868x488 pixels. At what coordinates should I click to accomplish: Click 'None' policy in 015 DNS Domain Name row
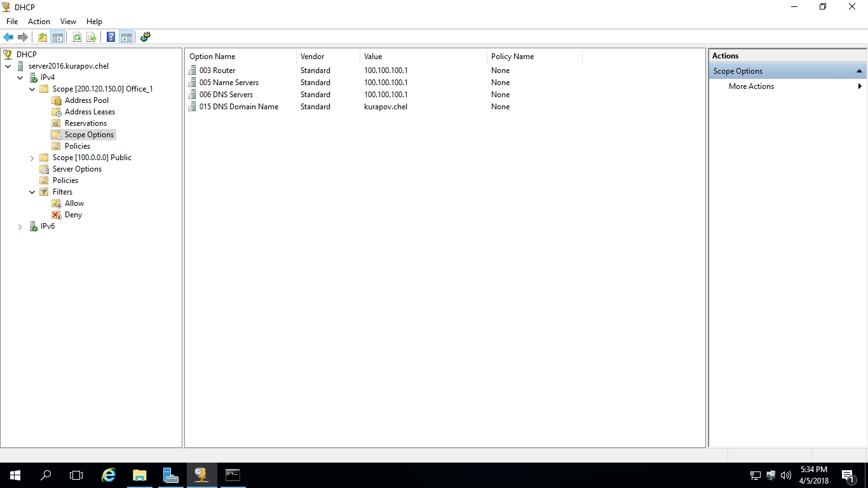[500, 107]
